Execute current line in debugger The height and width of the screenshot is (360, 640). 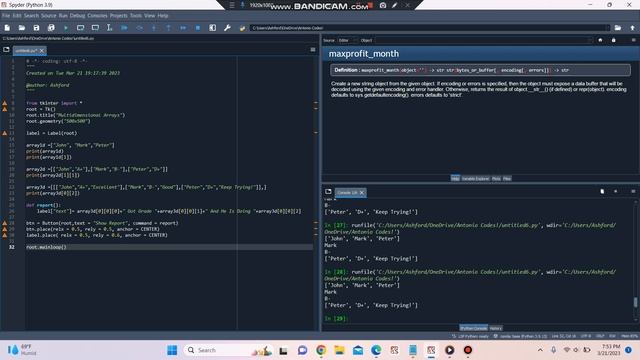click(139, 28)
